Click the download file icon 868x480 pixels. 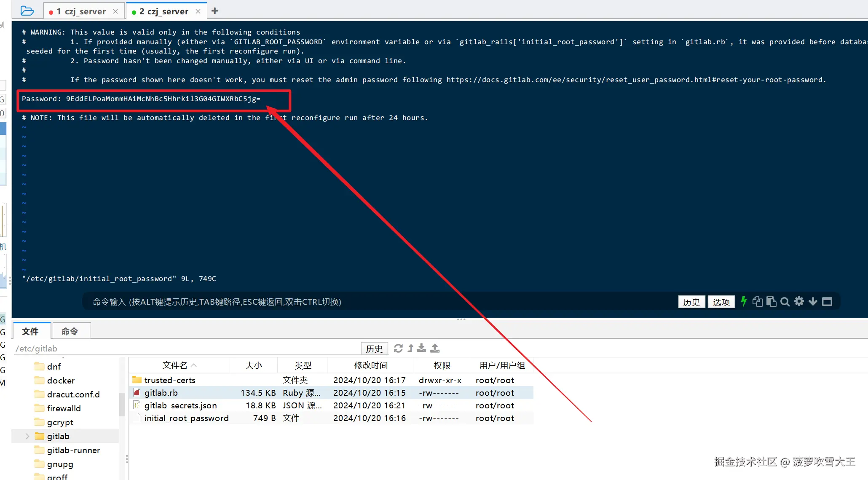tap(421, 348)
